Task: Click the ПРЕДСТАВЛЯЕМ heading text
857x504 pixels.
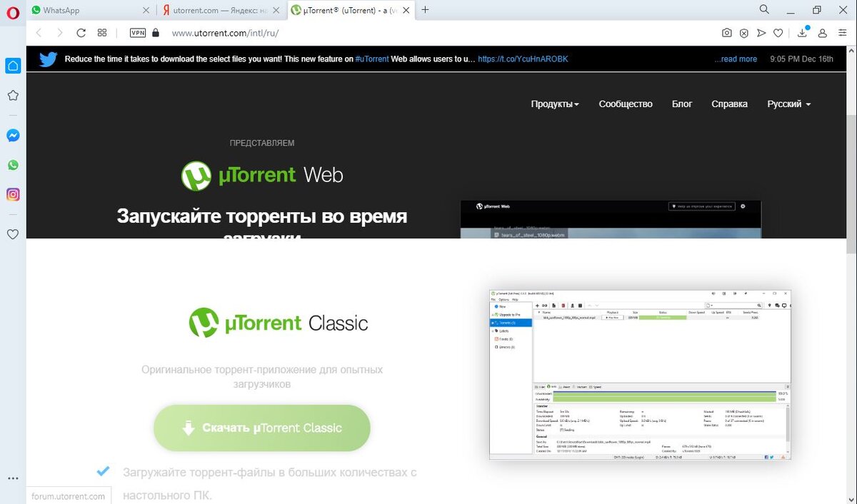Action: tap(262, 143)
